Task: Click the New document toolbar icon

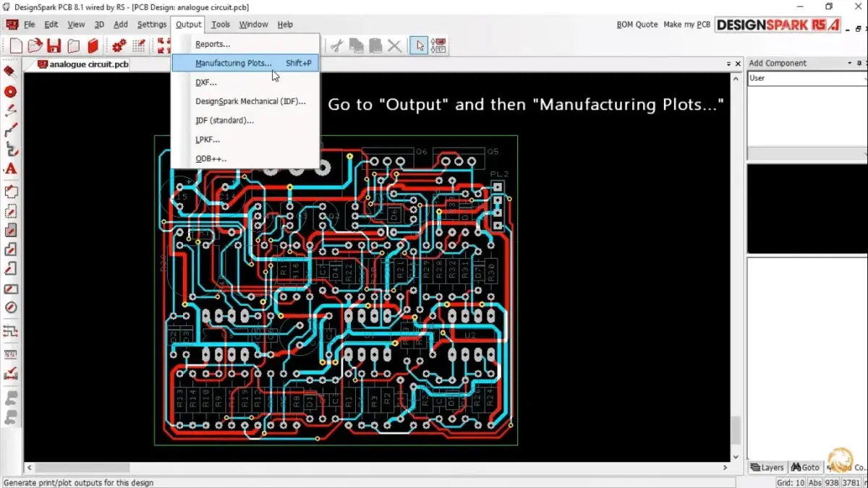Action: coord(16,46)
